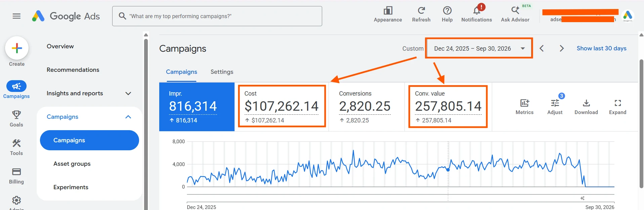
Task: Open Goals trophy section
Action: coord(16,119)
